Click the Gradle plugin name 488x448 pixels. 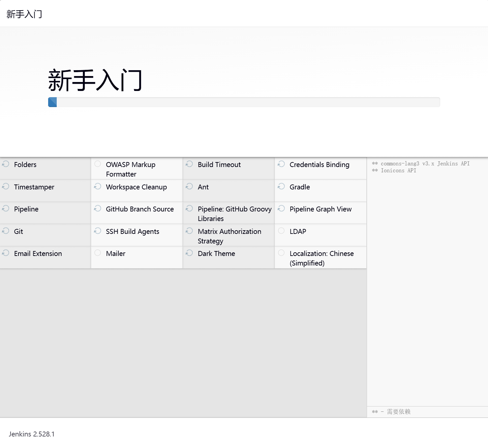coord(300,187)
